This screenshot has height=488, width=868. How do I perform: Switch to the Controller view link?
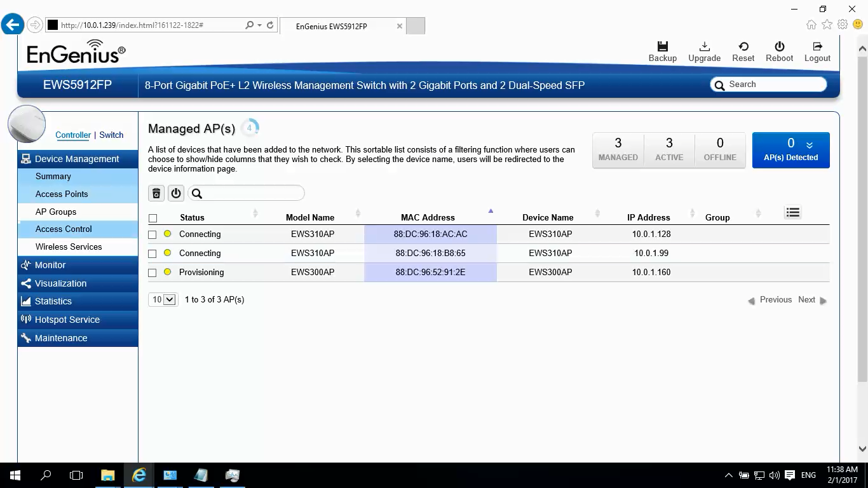click(x=73, y=135)
